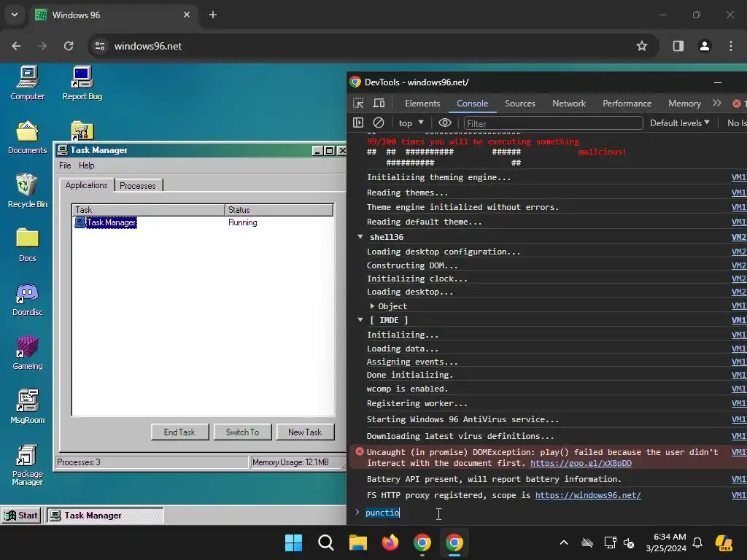This screenshot has height=560, width=747.
Task: Open the tab search dropdown arrow
Action: tap(15, 15)
